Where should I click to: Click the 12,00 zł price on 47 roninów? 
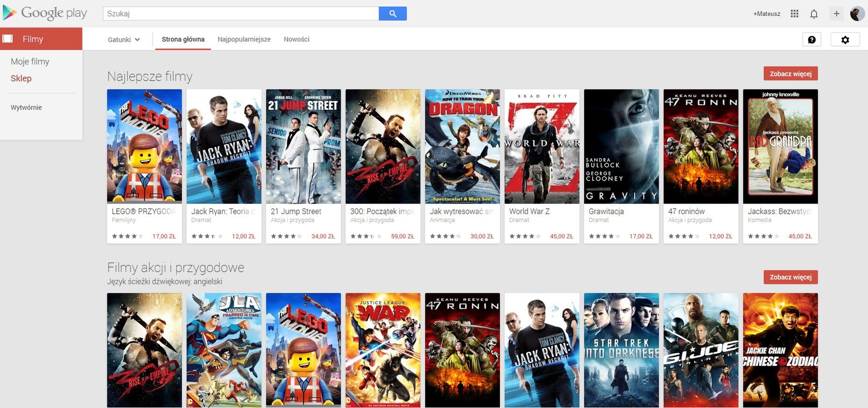(x=721, y=236)
